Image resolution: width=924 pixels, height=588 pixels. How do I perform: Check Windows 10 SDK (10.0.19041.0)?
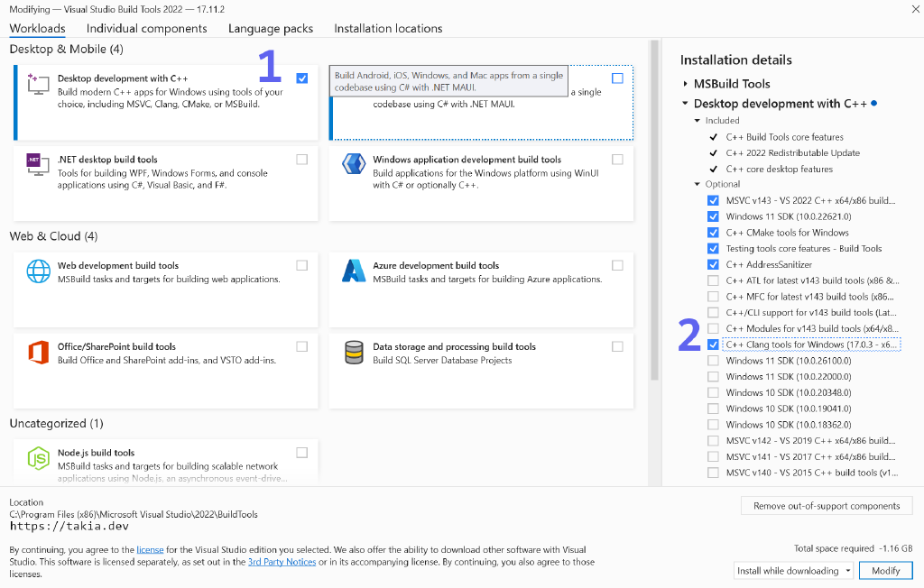click(713, 409)
